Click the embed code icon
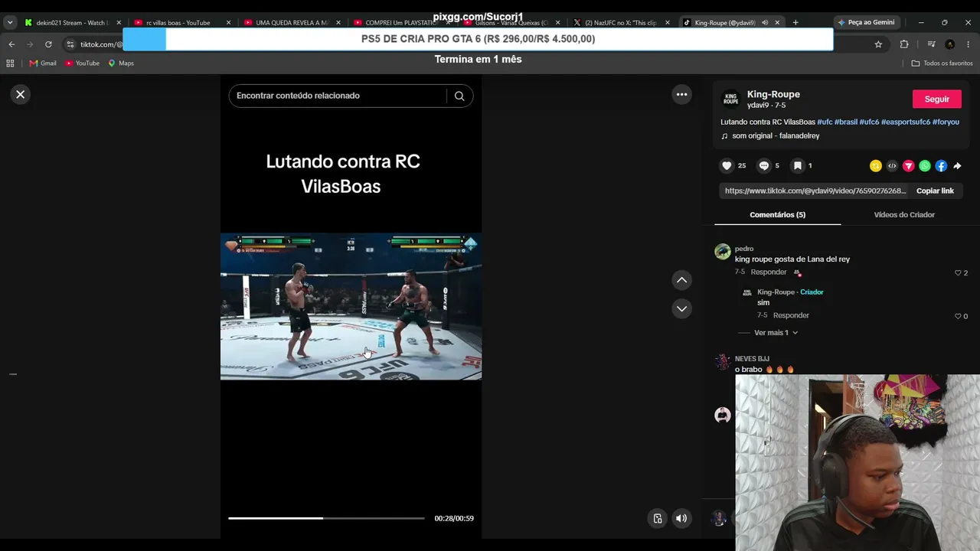This screenshot has height=551, width=980. click(x=892, y=165)
